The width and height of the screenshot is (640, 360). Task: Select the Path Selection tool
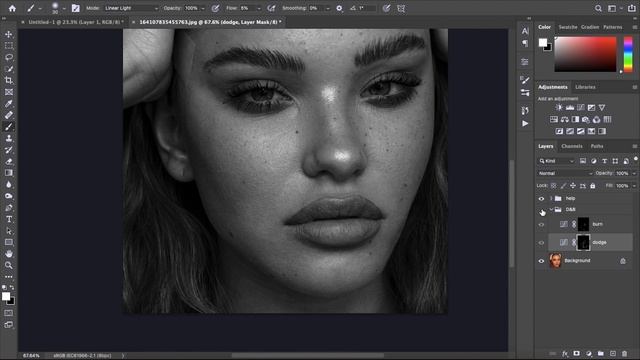tap(9, 231)
